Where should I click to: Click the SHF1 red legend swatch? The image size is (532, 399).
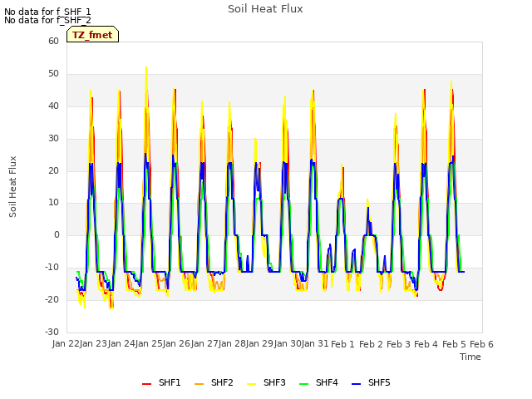(146, 383)
